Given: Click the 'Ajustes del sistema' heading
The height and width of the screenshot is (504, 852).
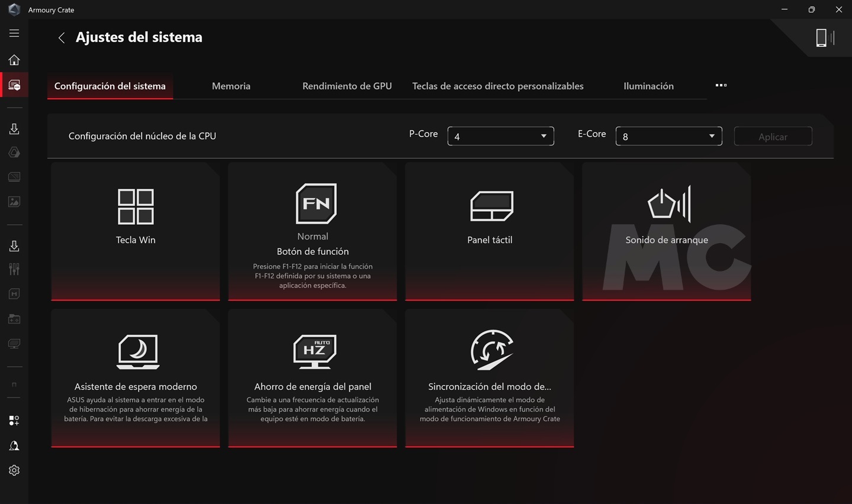Looking at the screenshot, I should click(x=139, y=37).
